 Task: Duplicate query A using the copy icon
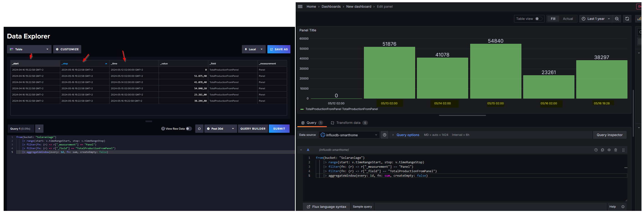(x=603, y=150)
